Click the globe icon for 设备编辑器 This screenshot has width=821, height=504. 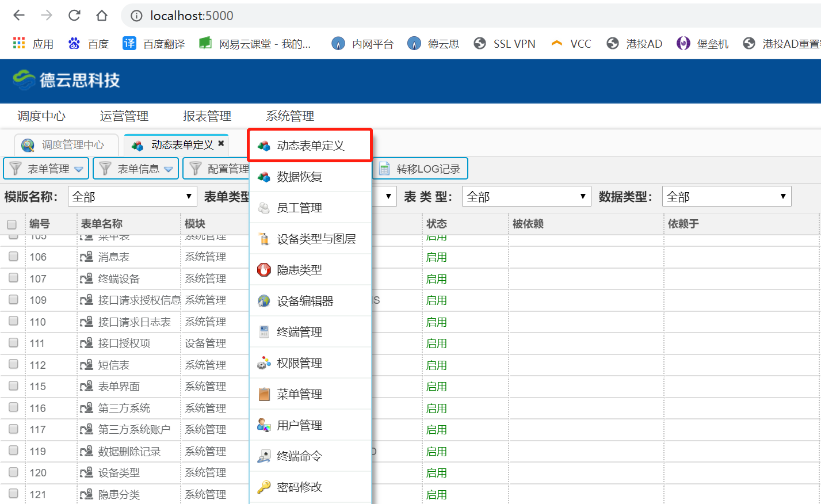click(264, 301)
